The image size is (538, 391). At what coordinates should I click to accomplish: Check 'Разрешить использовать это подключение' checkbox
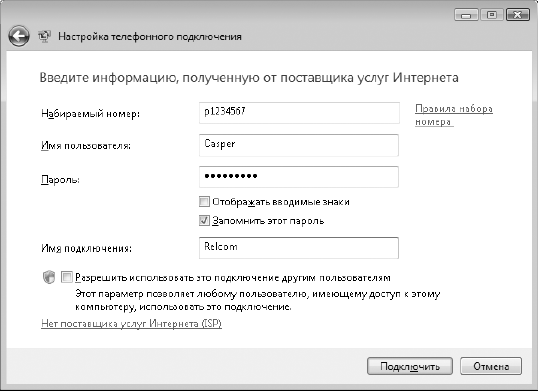67,277
